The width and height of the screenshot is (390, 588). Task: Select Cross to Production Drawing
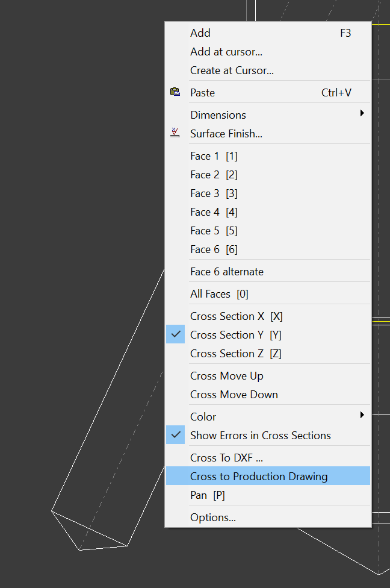tap(268, 477)
